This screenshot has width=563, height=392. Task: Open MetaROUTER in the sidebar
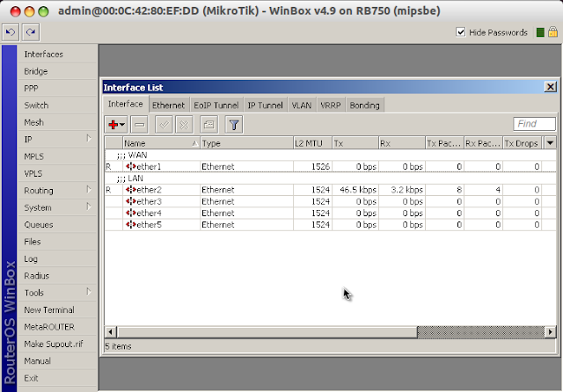click(x=57, y=327)
